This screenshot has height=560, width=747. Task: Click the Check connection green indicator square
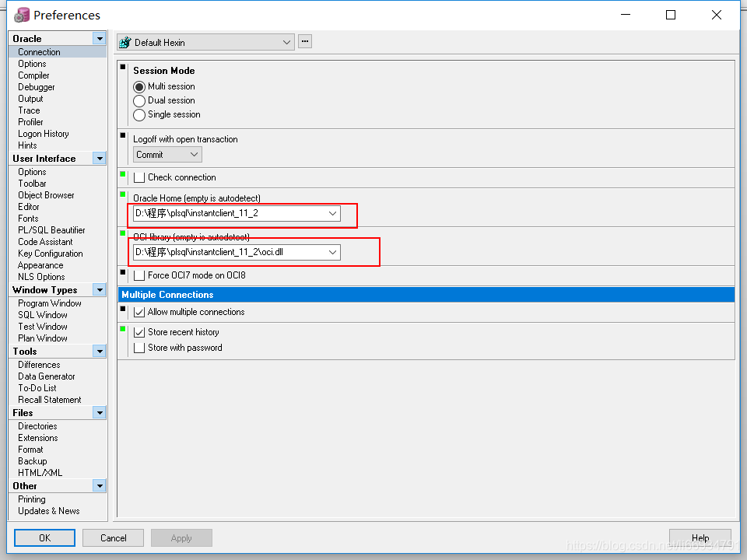[x=123, y=174]
